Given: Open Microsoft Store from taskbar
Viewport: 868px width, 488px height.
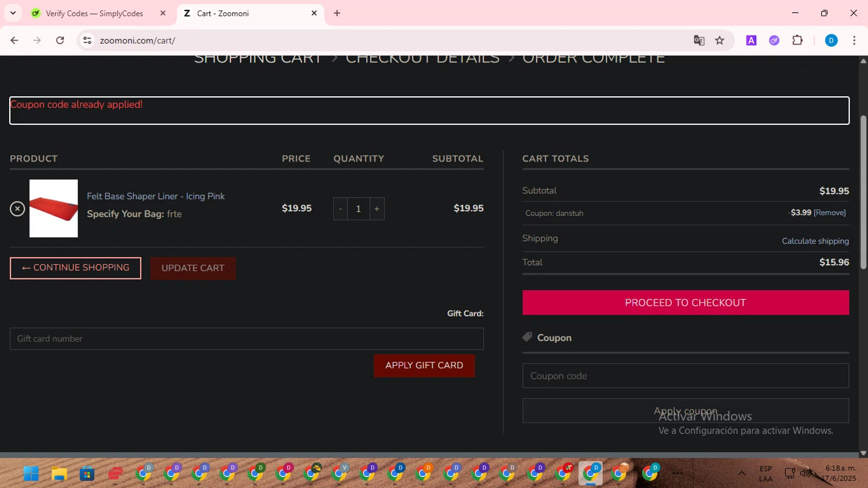Looking at the screenshot, I should (87, 474).
